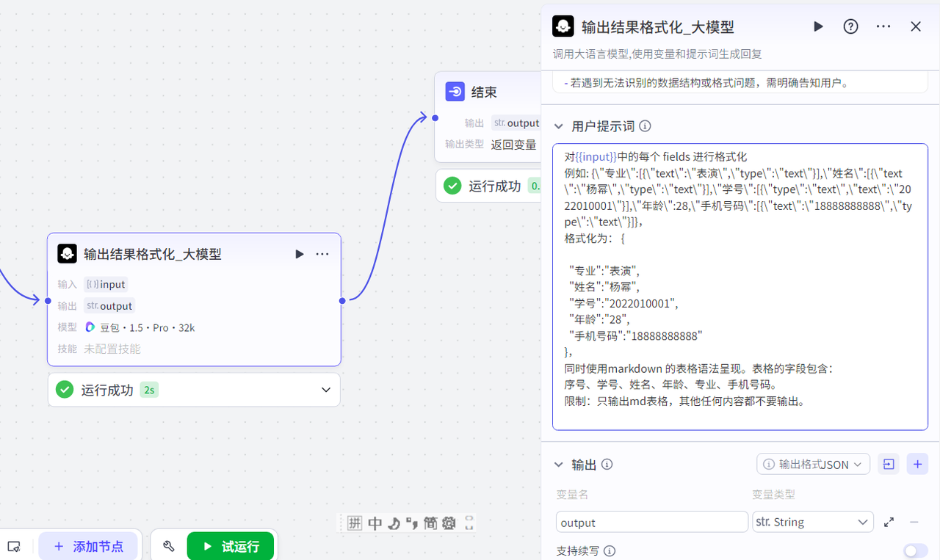Collapse the 用户提示词 section
This screenshot has height=560, width=940.
pyautogui.click(x=559, y=126)
